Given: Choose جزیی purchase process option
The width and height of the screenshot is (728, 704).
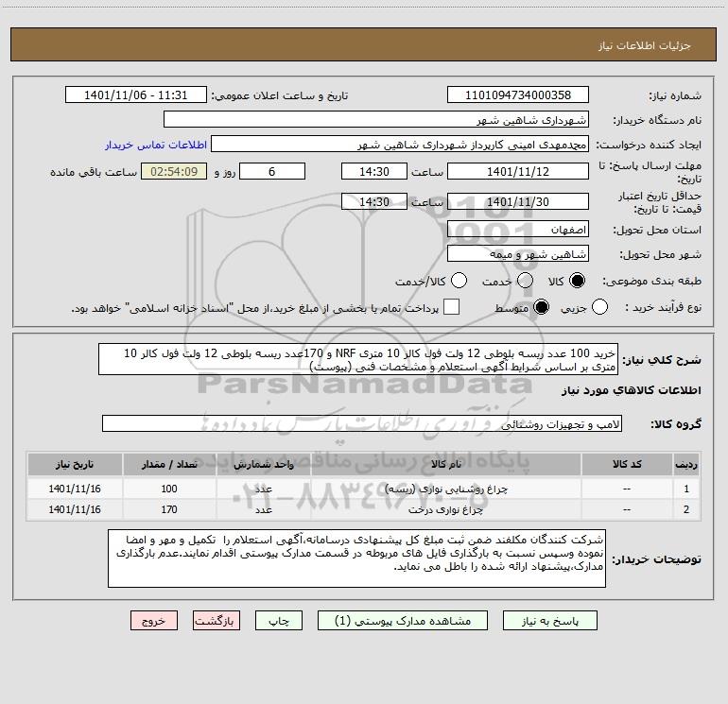Looking at the screenshot, I should (x=599, y=307).
